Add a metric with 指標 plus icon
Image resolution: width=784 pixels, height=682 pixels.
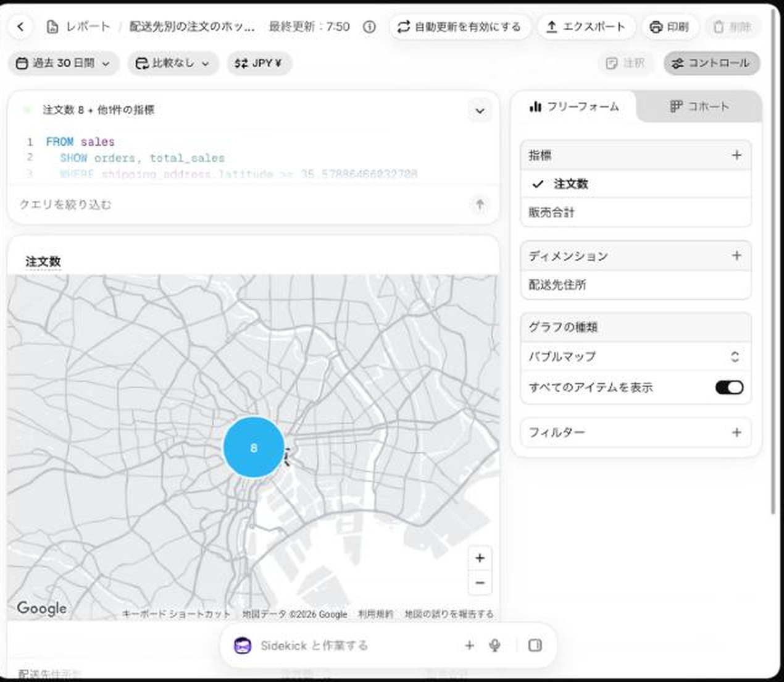point(736,155)
